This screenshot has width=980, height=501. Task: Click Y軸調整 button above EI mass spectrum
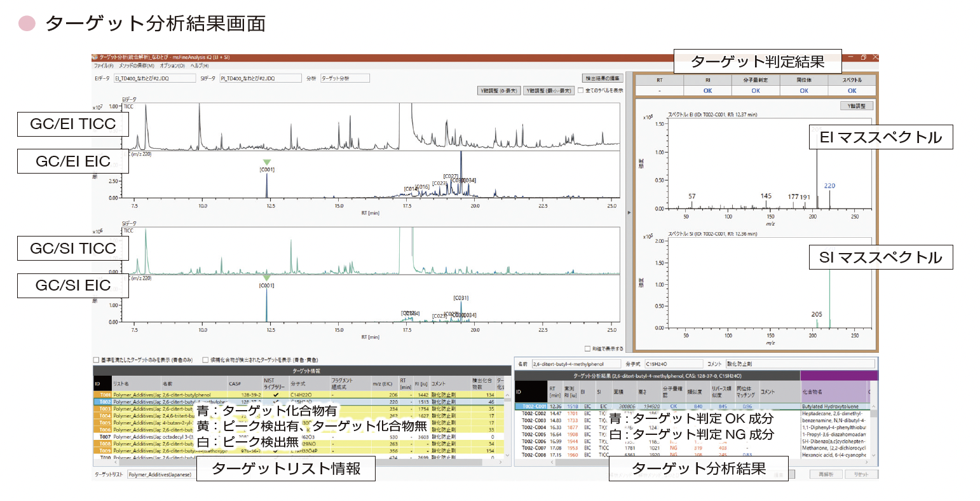(856, 106)
